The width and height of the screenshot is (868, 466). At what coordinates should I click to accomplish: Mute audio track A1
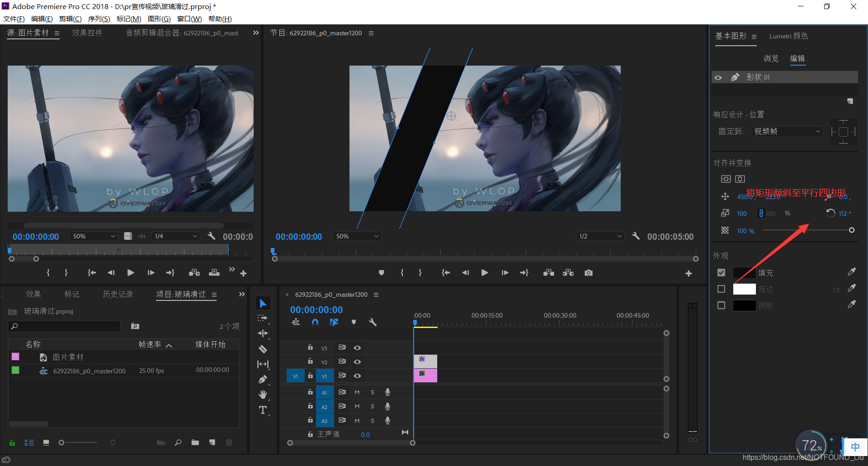(x=357, y=392)
